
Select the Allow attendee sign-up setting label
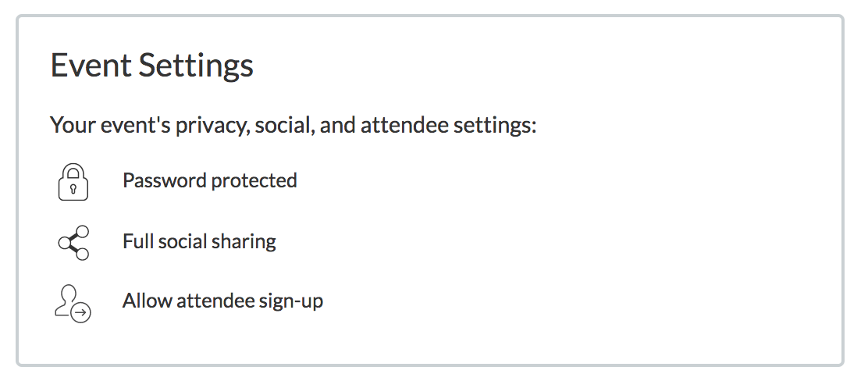click(222, 301)
